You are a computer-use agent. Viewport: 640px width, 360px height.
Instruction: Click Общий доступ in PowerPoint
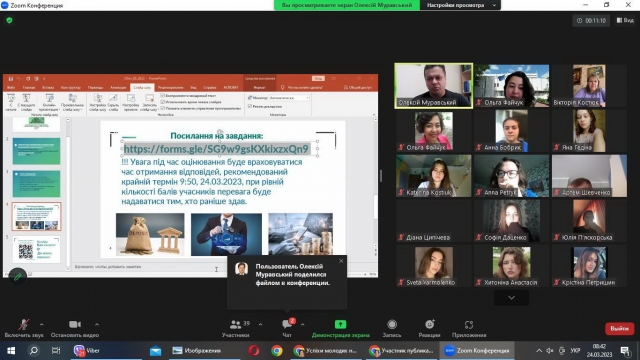tap(358, 87)
